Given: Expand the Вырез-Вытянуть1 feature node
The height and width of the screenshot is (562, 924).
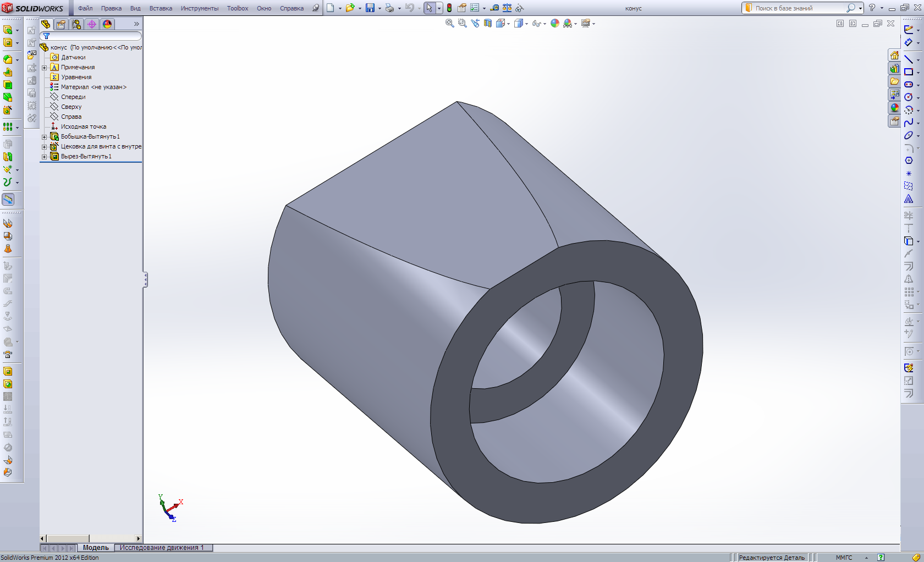Looking at the screenshot, I should [45, 157].
